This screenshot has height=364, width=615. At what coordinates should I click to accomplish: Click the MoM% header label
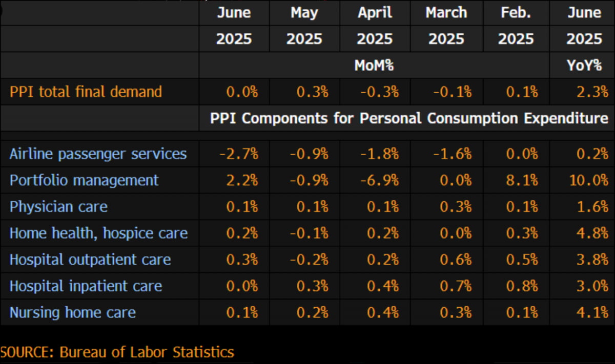374,66
